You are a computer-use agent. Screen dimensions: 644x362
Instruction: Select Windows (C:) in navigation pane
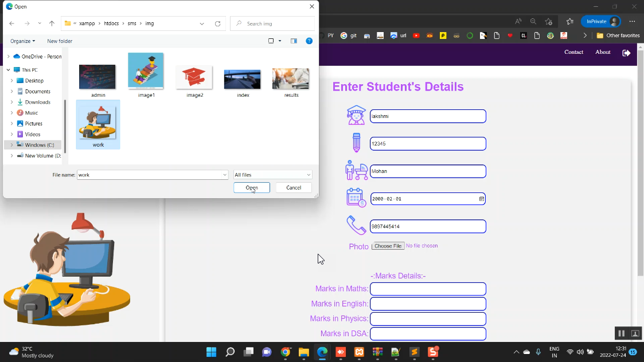(x=39, y=145)
